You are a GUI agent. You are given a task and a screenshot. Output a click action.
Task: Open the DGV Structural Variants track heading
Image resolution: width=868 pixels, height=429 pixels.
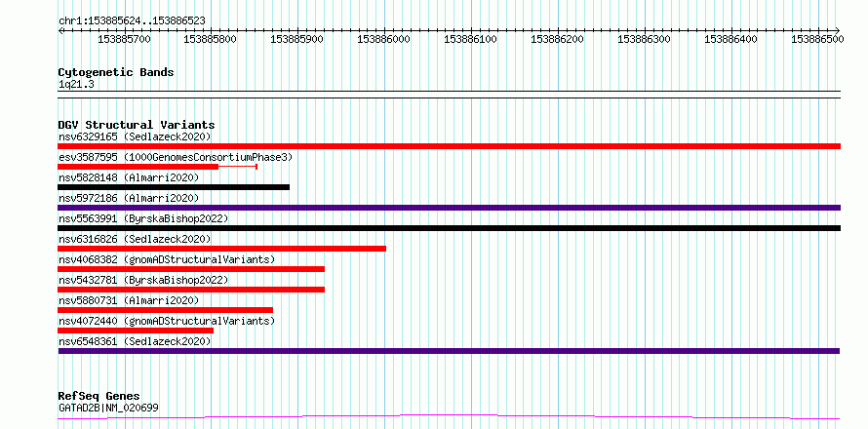(x=137, y=125)
